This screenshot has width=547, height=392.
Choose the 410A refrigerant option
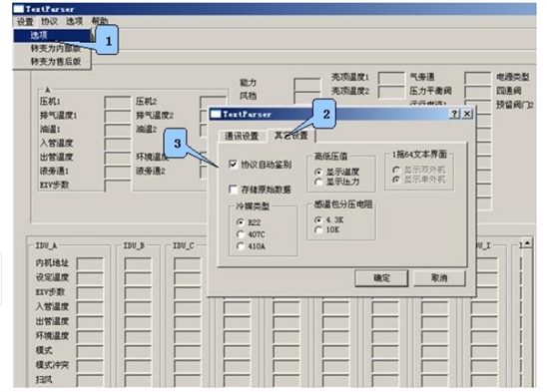pos(240,245)
